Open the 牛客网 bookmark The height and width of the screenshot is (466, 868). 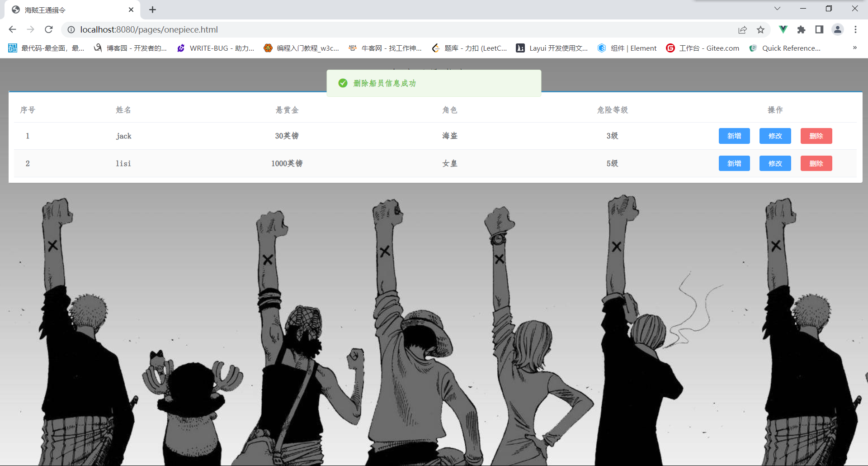click(x=385, y=48)
